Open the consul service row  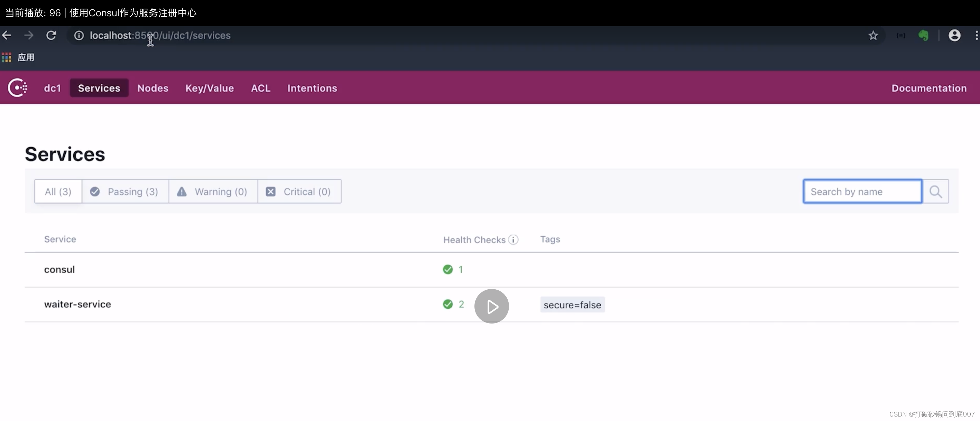[491, 270]
